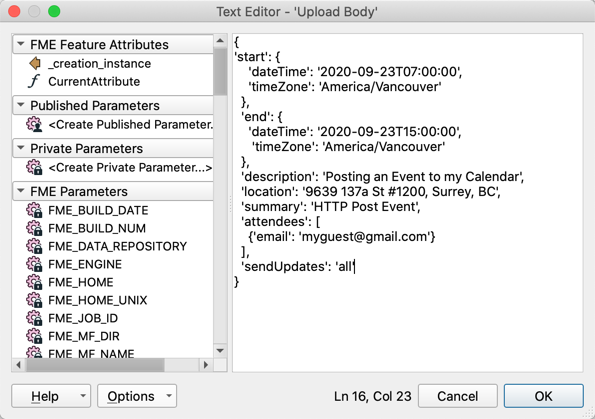Click the horizontal scroll right arrow

(x=206, y=365)
